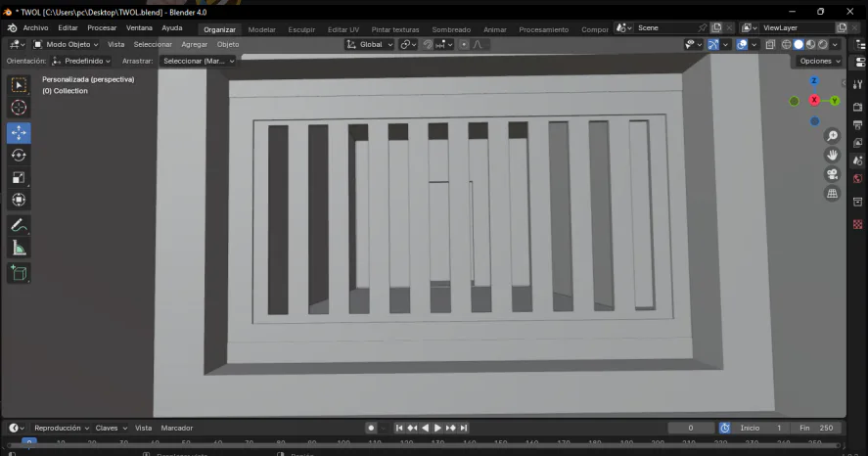Open the Procesar menu

point(102,27)
